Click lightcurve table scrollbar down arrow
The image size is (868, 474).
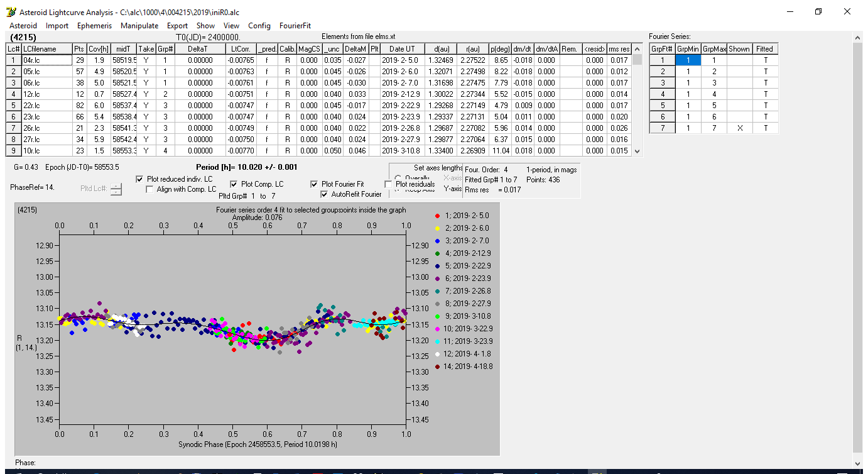click(637, 151)
